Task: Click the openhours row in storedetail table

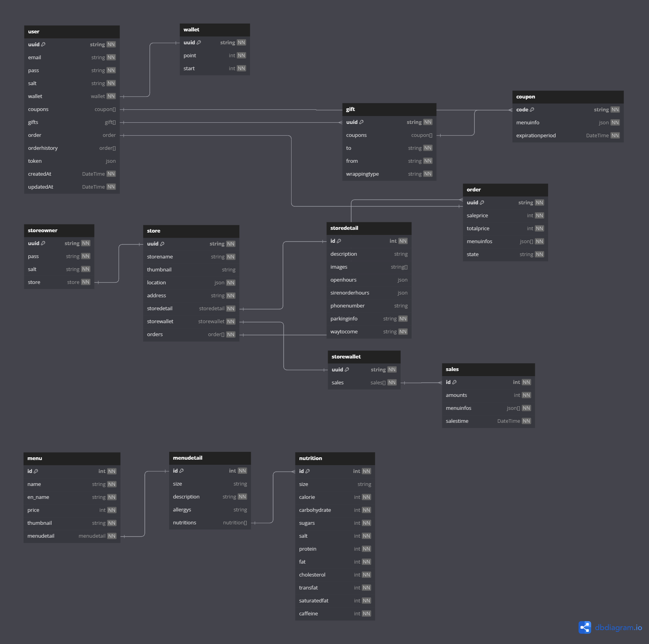Action: 369,280
